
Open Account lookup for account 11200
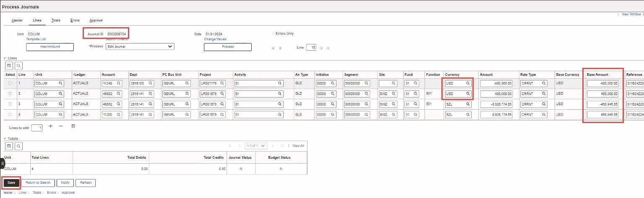pos(119,114)
